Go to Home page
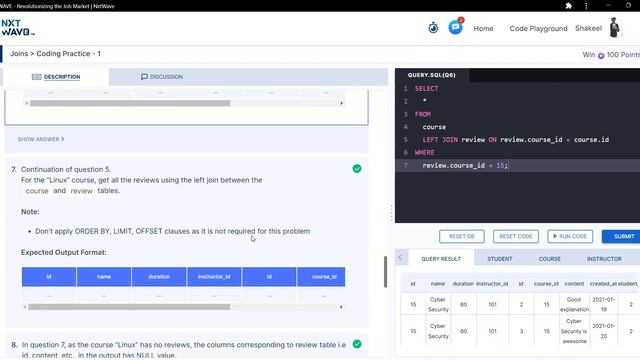640x360 pixels. (x=483, y=29)
